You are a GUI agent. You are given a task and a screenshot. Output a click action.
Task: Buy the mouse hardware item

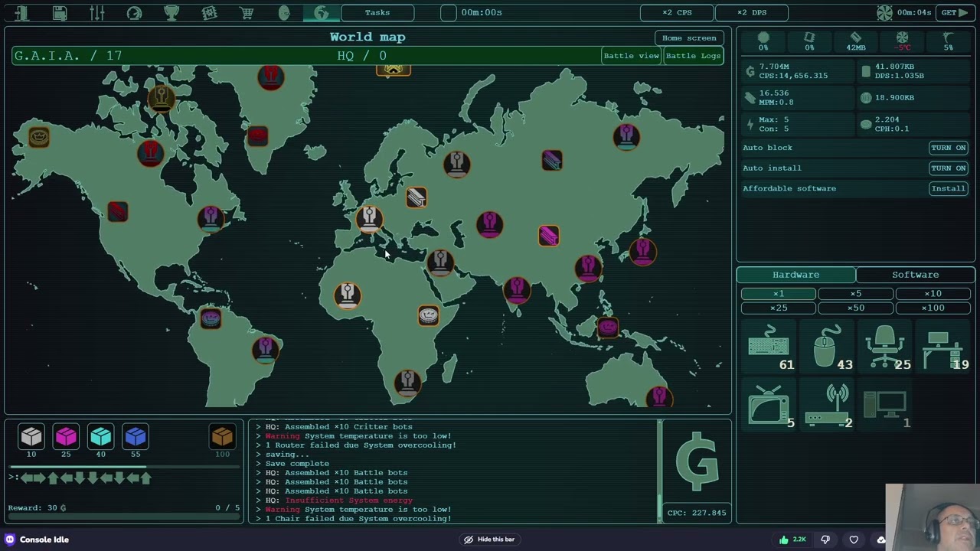click(x=828, y=348)
